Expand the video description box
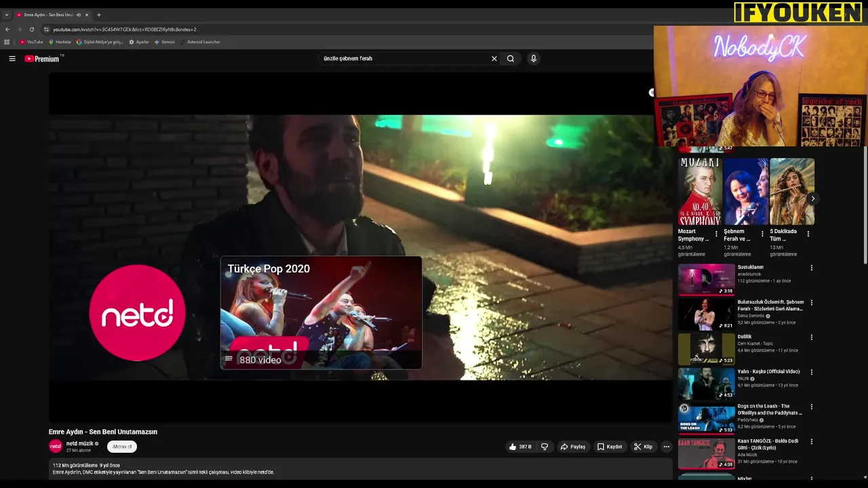 tap(361, 469)
